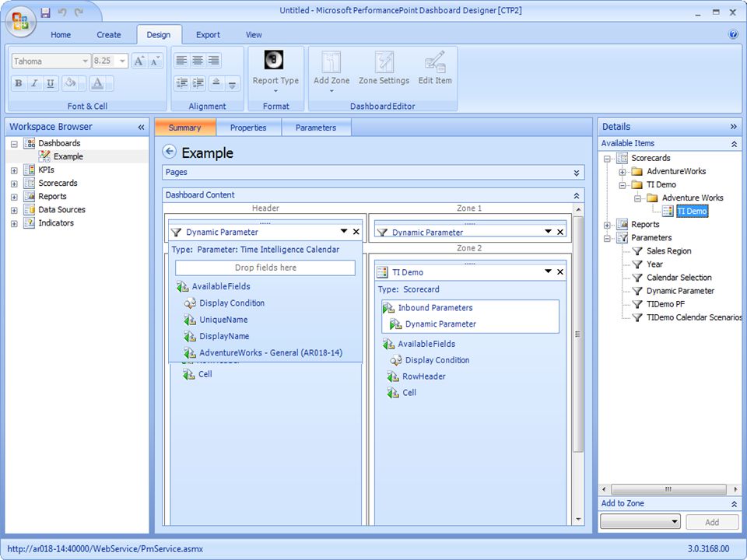
Task: Collapse the Workspace Browser panel
Action: pos(141,127)
